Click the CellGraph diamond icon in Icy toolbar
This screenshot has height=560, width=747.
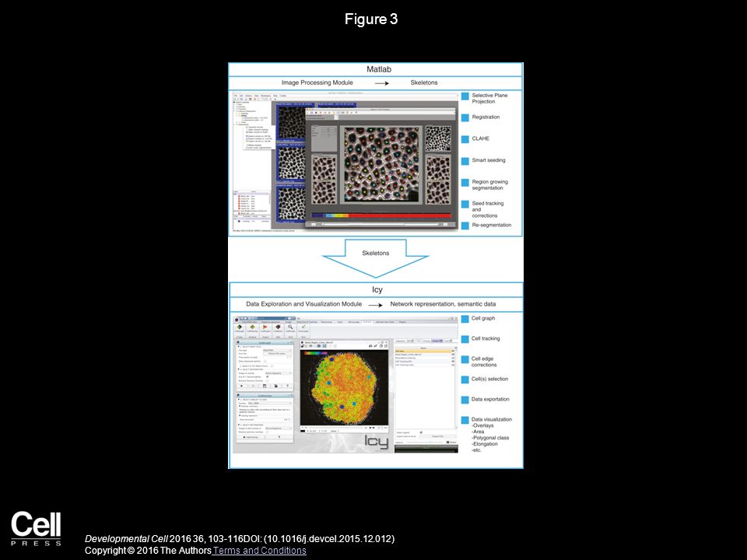point(239,327)
